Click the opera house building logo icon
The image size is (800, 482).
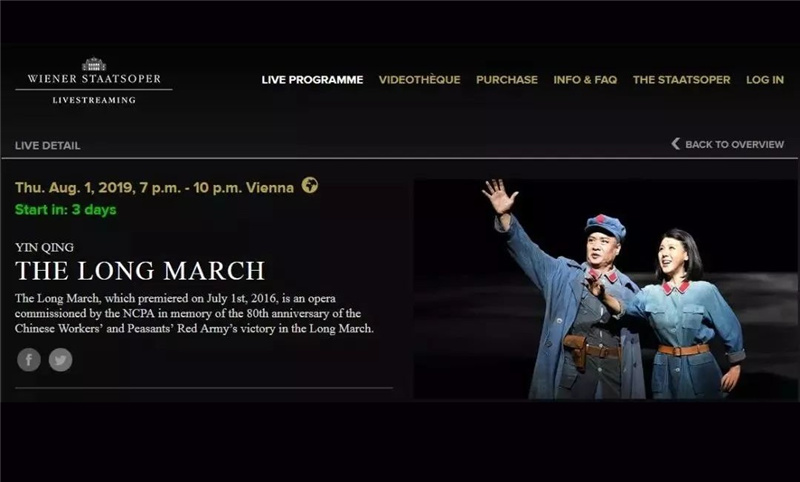point(94,64)
